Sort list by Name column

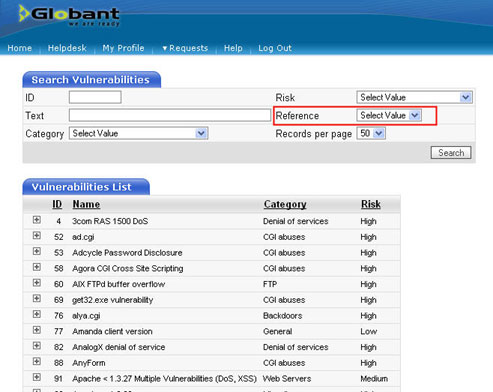click(86, 204)
